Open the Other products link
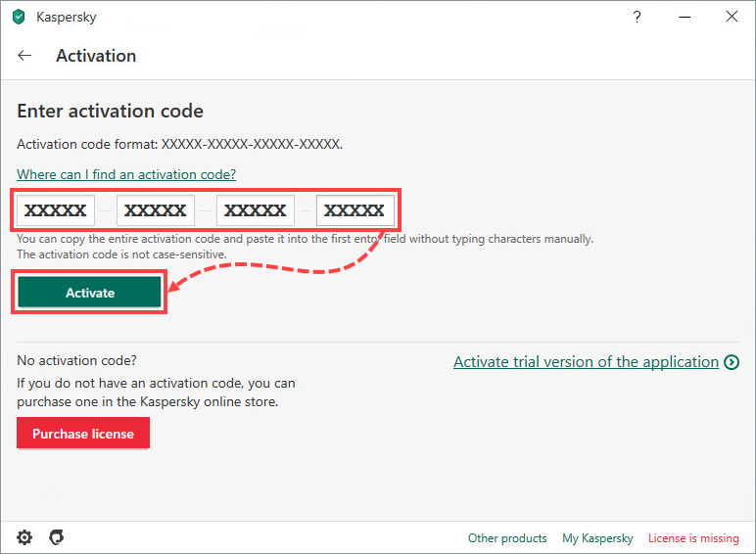The image size is (756, 554). (x=507, y=538)
